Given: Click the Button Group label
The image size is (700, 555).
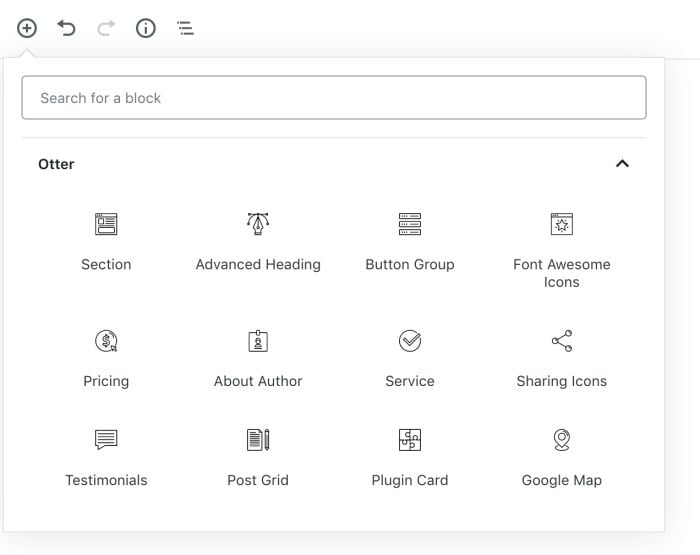Looking at the screenshot, I should [x=410, y=264].
